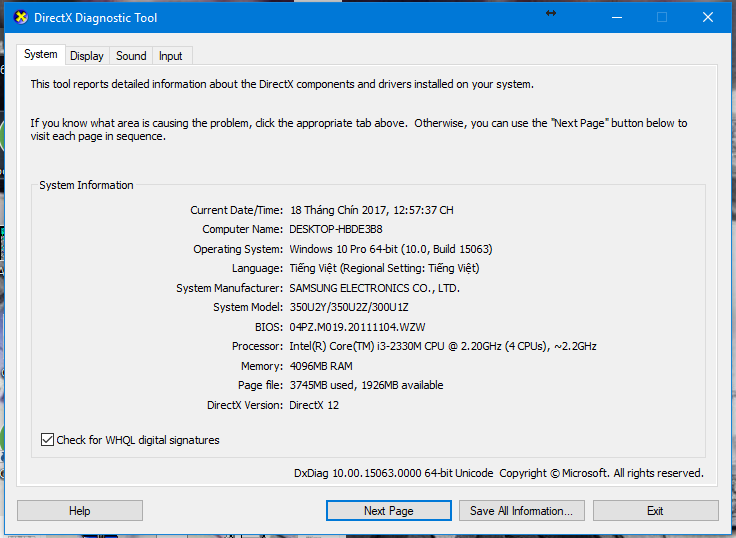Click the Windows 10 Pro 64-bit value

391,249
